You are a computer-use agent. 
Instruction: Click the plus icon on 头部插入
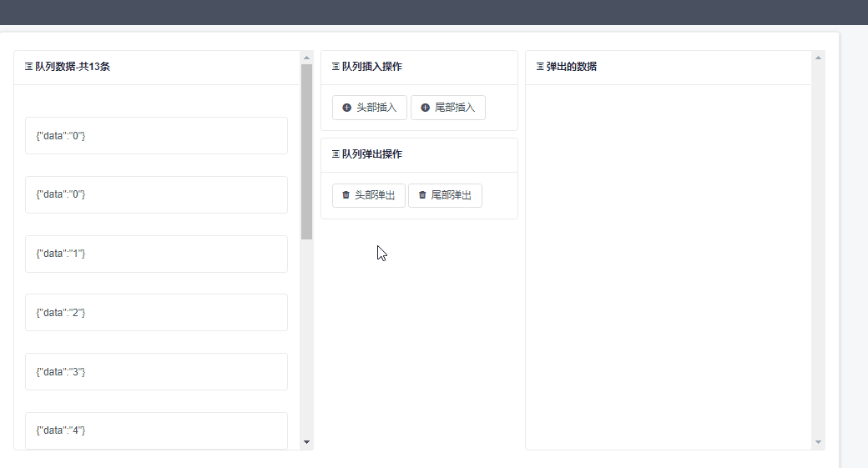tap(346, 108)
